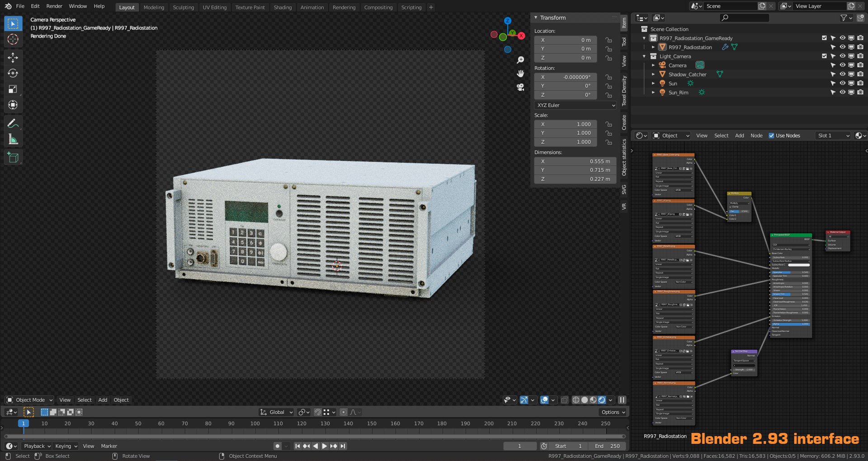Toggle R997_Radiostation_GameReady collection exclude checkbox

tap(824, 38)
